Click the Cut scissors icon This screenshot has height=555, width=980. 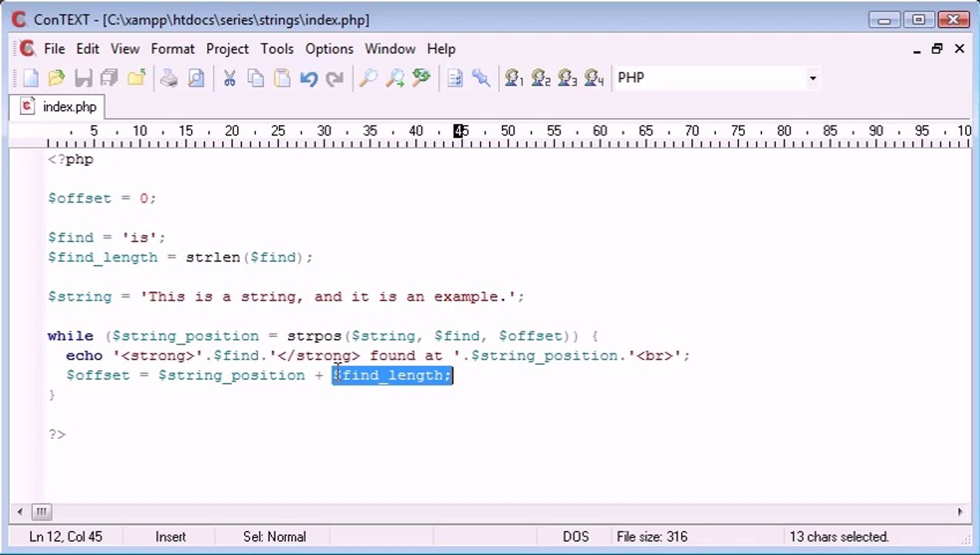tap(229, 78)
